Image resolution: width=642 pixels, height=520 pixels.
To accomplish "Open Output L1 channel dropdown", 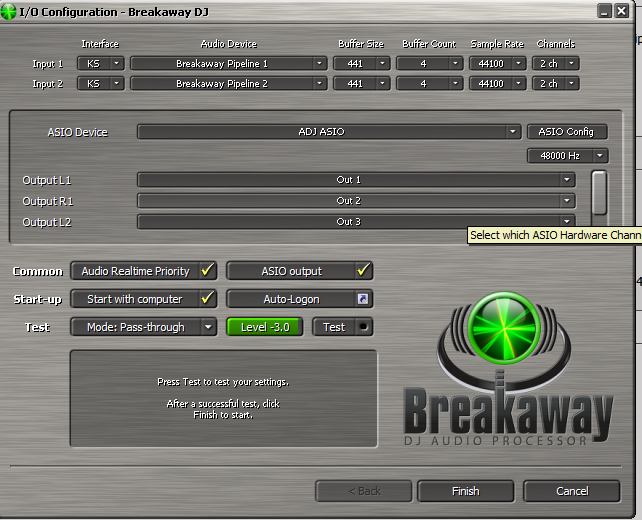I will point(356,180).
